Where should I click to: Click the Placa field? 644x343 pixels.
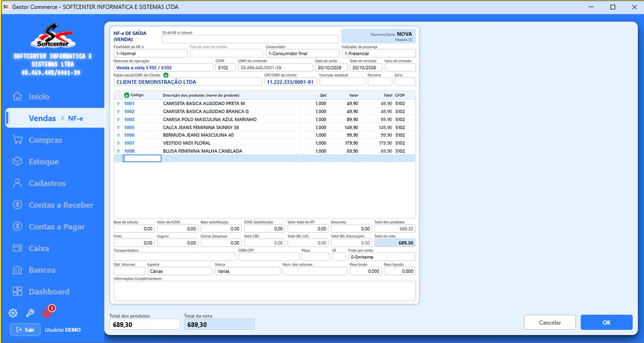[x=316, y=257]
